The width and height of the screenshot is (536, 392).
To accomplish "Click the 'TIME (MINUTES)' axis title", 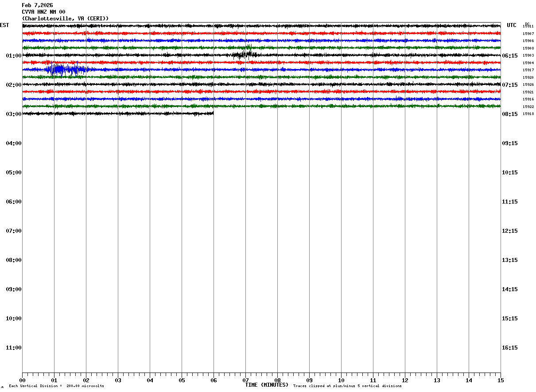I will [x=267, y=385].
